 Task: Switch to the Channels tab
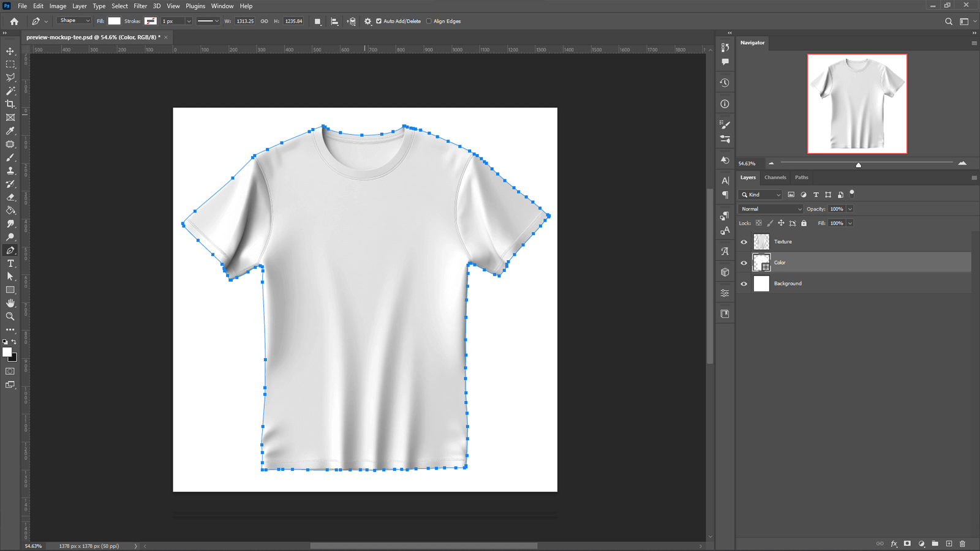click(x=775, y=178)
